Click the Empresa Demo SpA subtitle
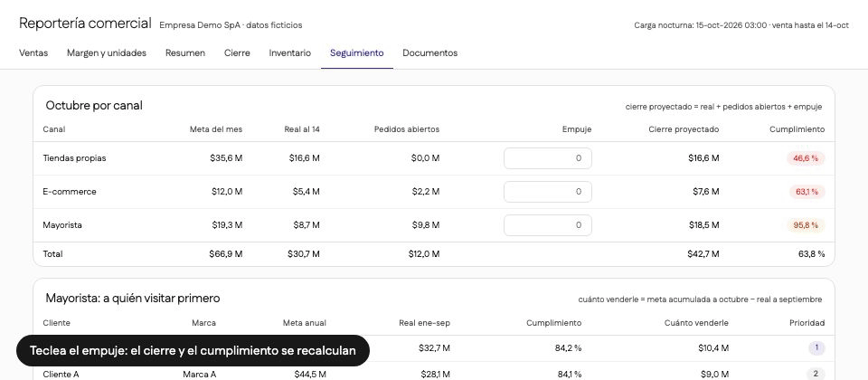The height and width of the screenshot is (380, 868). (x=231, y=25)
